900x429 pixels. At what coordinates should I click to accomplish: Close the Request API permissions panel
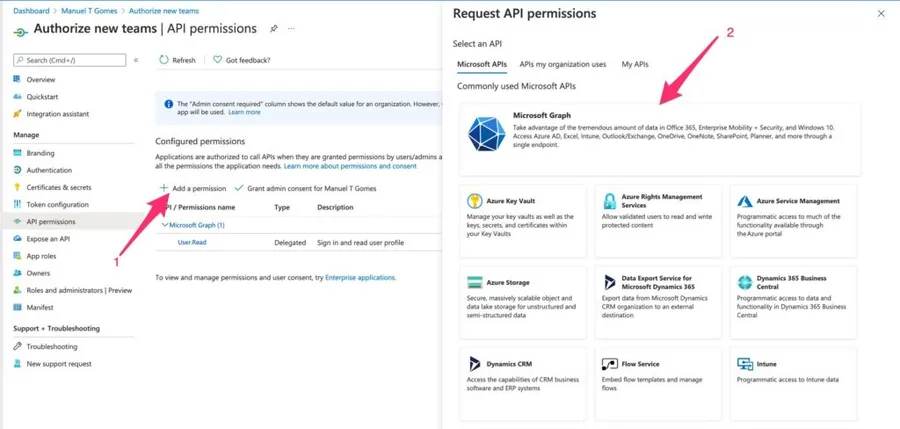[881, 14]
